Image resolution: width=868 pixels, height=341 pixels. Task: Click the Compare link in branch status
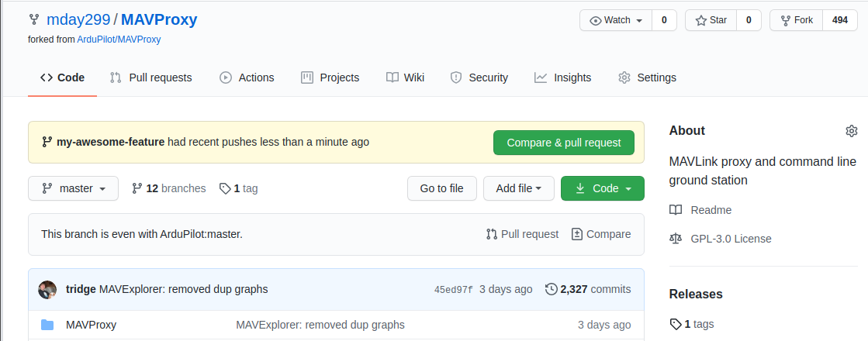pyautogui.click(x=601, y=234)
